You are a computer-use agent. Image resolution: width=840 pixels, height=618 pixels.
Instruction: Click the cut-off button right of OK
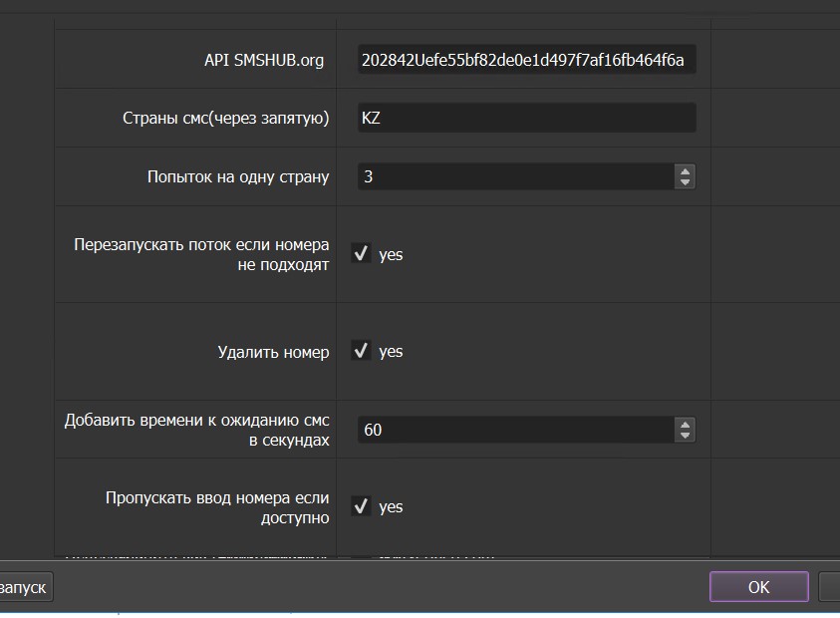click(x=830, y=587)
